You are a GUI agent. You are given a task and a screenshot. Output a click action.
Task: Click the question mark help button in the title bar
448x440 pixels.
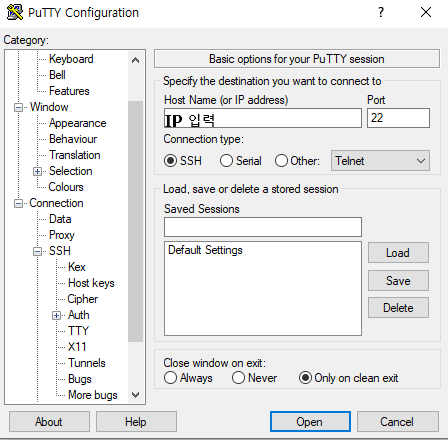pyautogui.click(x=381, y=12)
